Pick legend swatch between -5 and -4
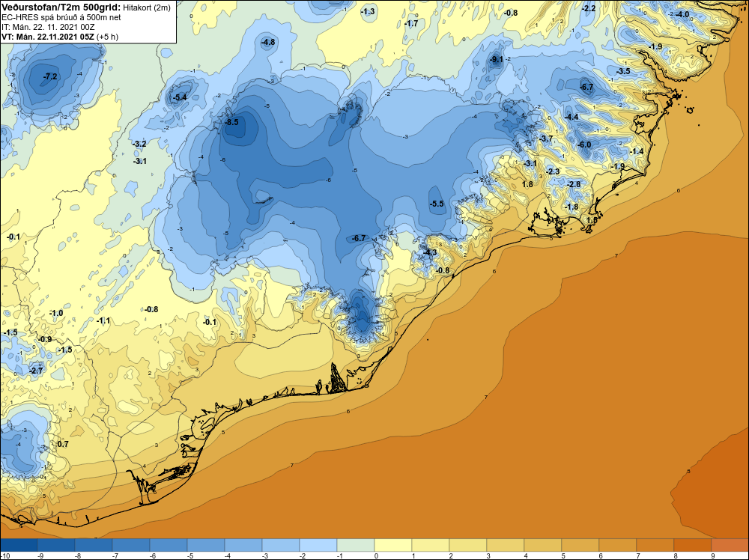Image resolution: width=749 pixels, height=560 pixels. coord(206,545)
